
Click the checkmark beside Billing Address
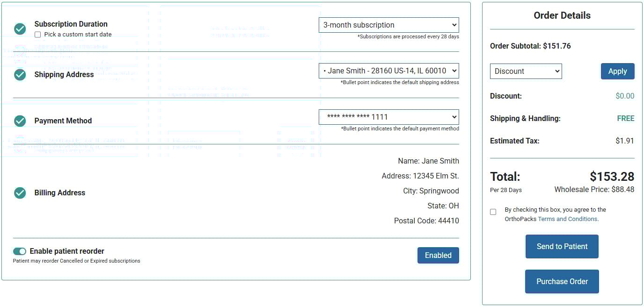20,193
